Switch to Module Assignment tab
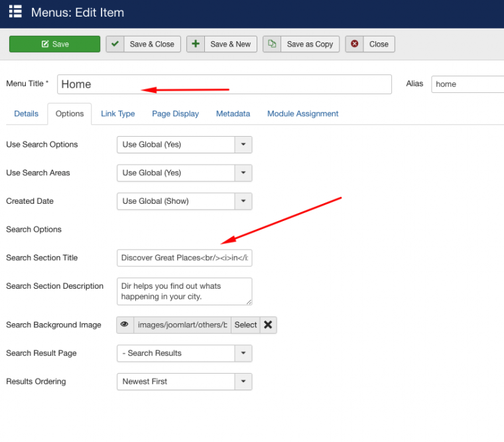 [302, 113]
